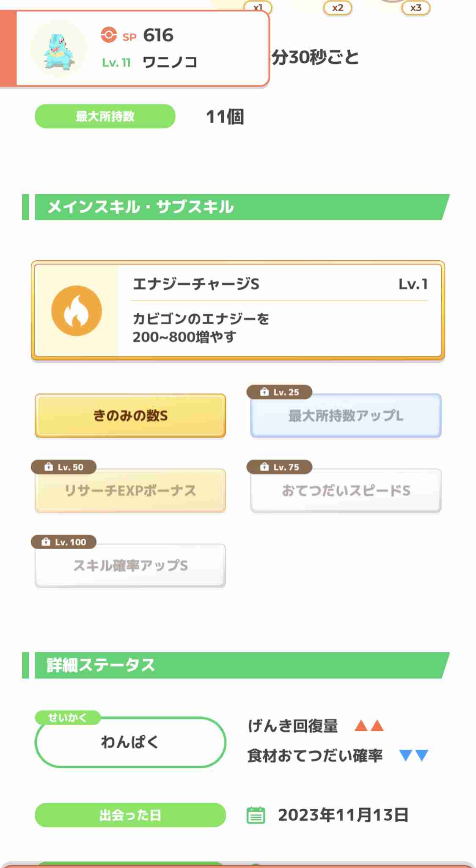Open the リサーチEXPボーナス sub skill
This screenshot has height=868, width=476.
(130, 490)
